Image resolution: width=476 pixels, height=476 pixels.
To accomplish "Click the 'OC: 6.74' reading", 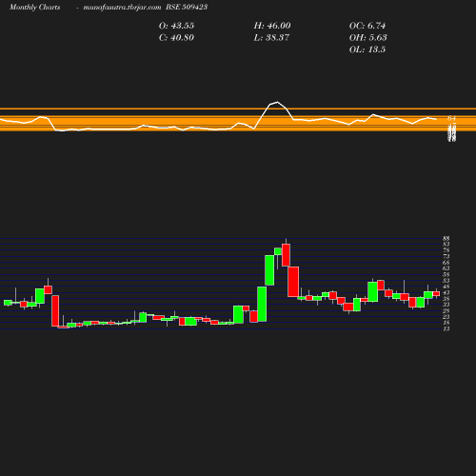I will point(367,26).
